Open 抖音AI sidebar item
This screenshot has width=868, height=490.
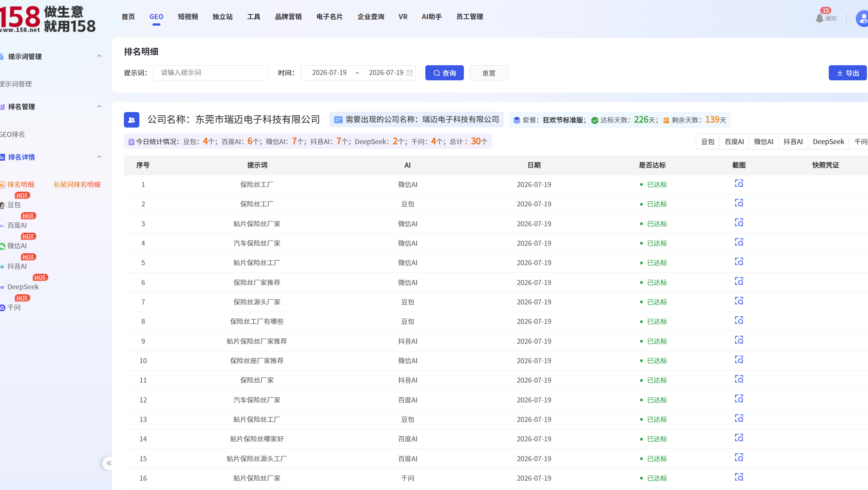[x=17, y=266]
